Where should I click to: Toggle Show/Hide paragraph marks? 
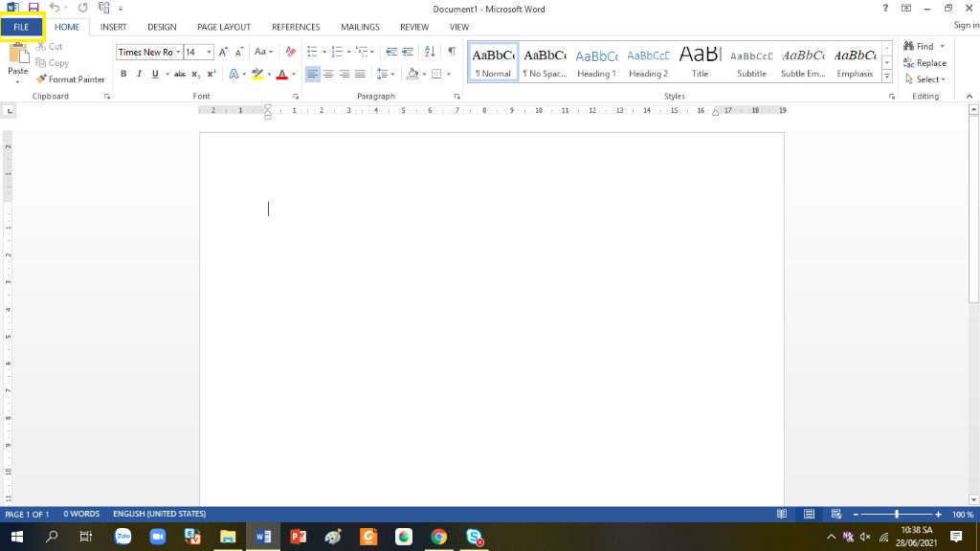(x=452, y=52)
